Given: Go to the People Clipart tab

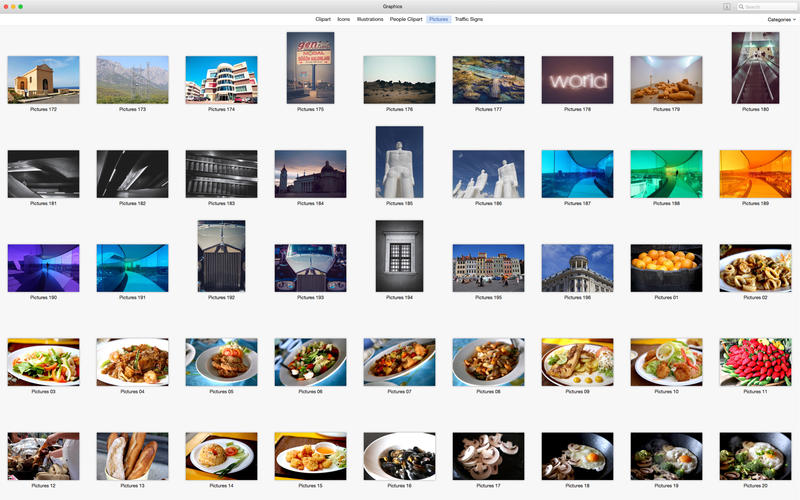Looking at the screenshot, I should coord(406,19).
